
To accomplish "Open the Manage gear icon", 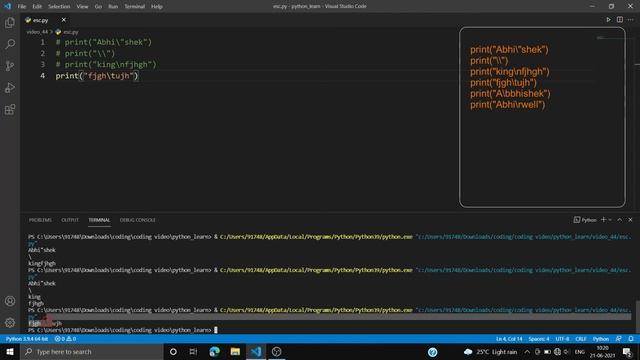I will (x=10, y=323).
